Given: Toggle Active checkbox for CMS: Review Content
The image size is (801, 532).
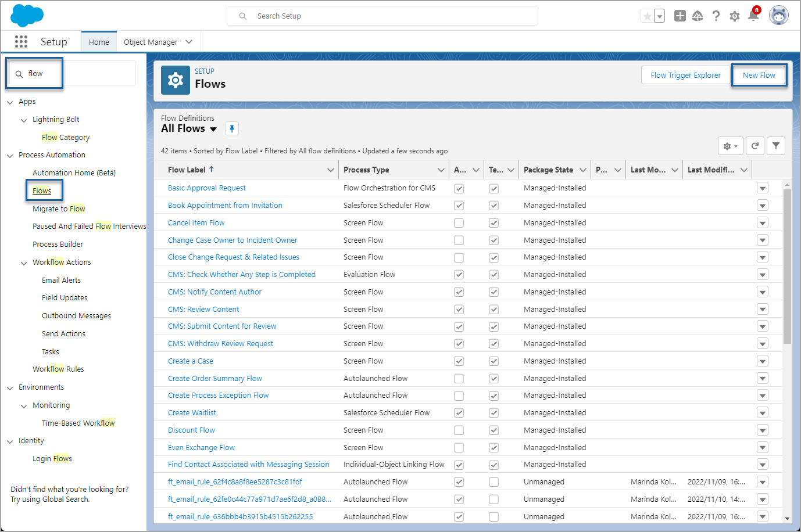Looking at the screenshot, I should [459, 309].
